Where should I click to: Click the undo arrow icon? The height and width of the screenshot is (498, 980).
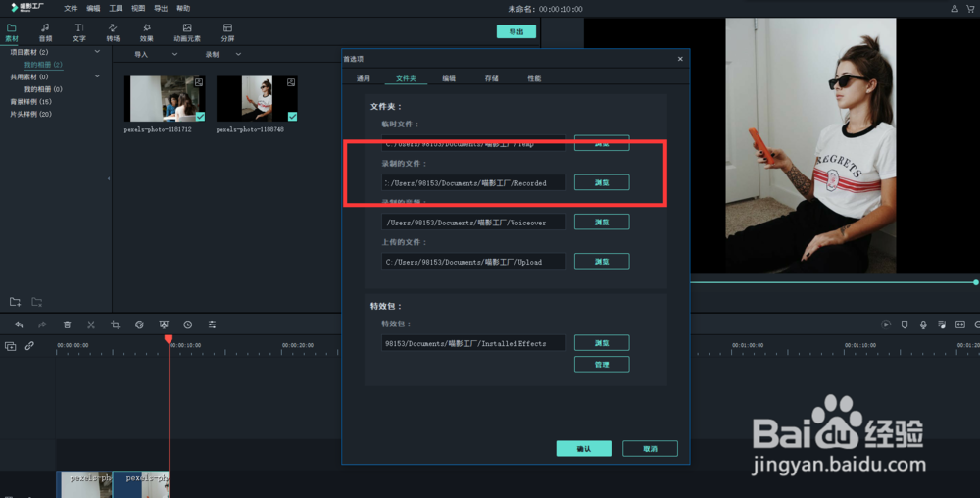19,324
